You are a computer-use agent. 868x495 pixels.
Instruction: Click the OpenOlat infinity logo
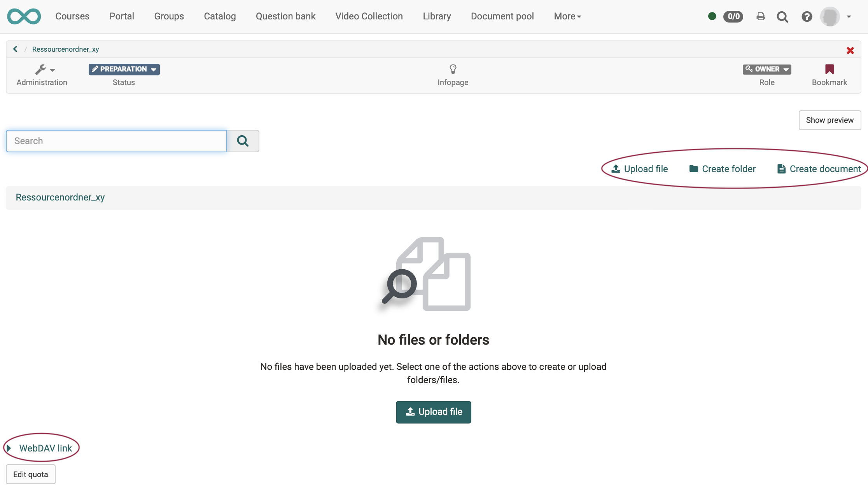tap(24, 16)
